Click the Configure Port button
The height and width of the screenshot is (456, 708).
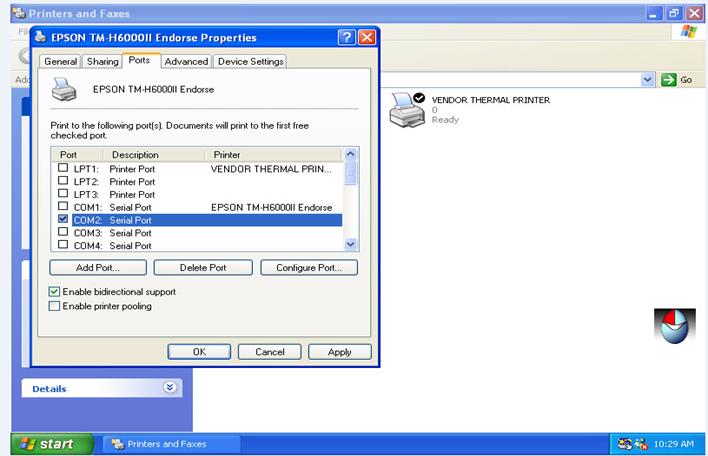(x=309, y=268)
